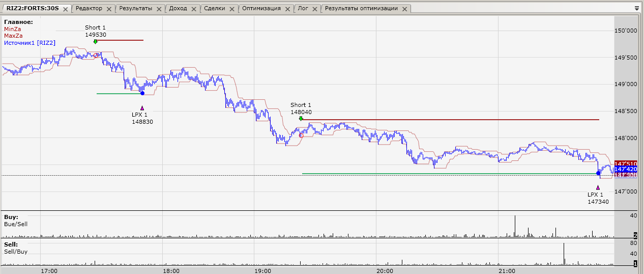Close the Результаты оптимизации tab
Screen dimensions: 644x274
tap(406, 9)
